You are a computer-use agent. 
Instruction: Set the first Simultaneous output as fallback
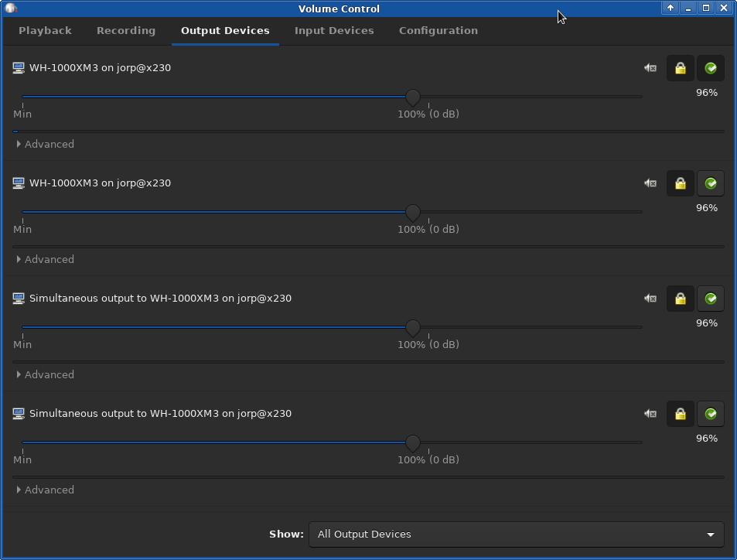710,299
